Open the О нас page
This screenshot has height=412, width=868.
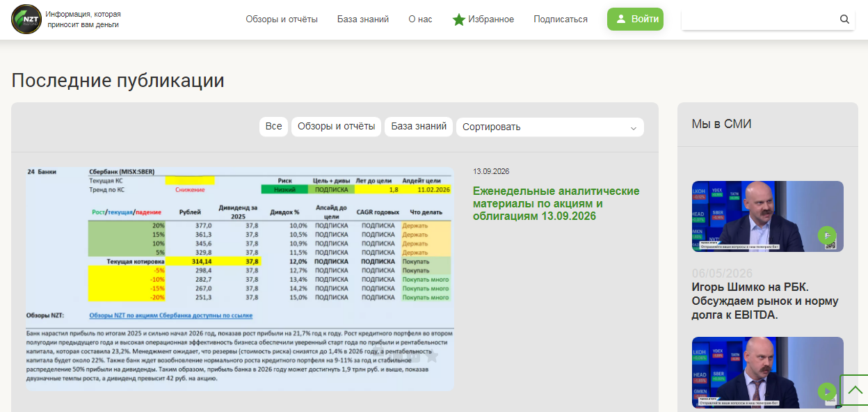[x=420, y=19]
